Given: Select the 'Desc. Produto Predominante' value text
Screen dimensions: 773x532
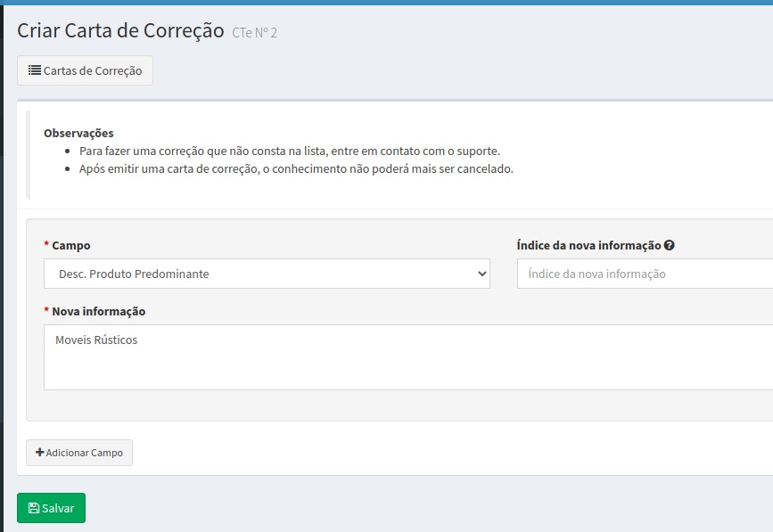Looking at the screenshot, I should pos(134,274).
